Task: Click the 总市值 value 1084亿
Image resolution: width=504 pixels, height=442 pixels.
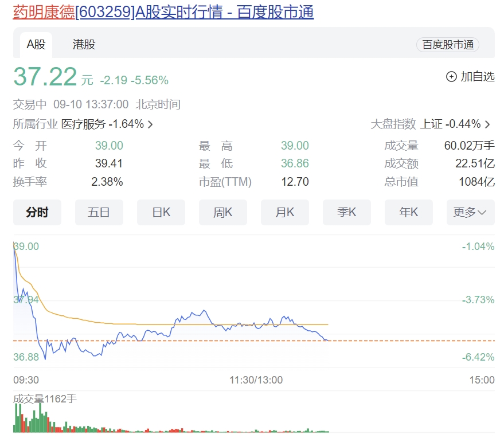Action: click(x=476, y=182)
